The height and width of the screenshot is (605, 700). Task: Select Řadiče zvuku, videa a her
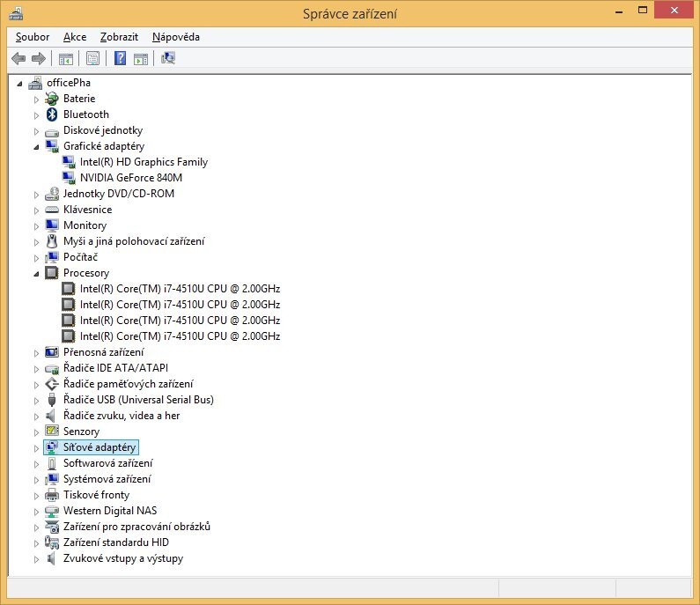tap(122, 416)
